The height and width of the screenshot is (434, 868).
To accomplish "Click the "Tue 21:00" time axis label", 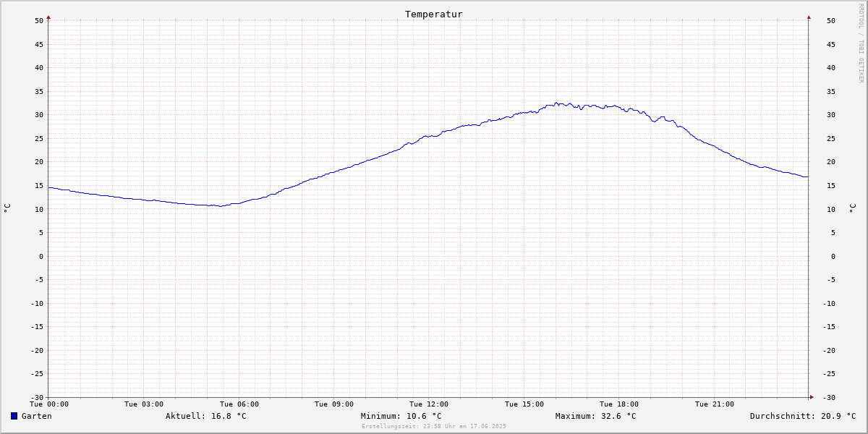I will 715,404.
